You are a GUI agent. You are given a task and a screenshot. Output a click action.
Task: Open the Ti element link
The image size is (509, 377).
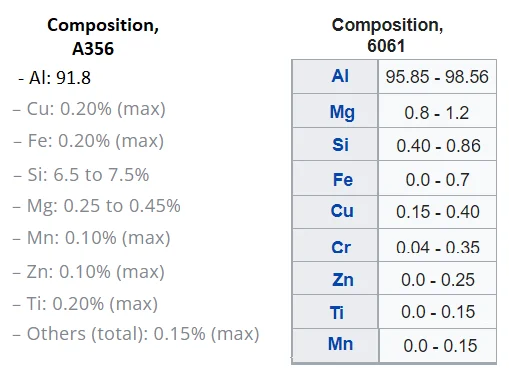coord(337,313)
